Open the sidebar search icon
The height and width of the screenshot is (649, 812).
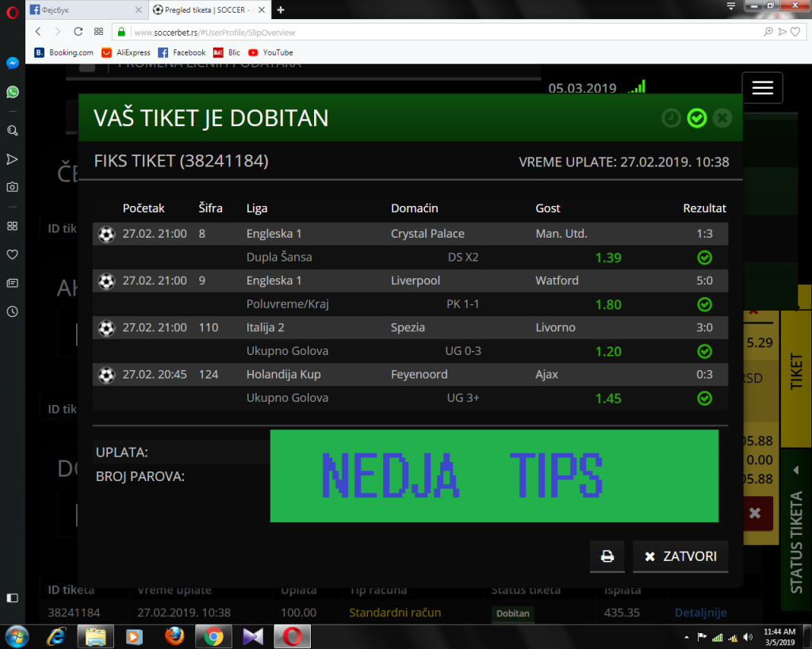[x=13, y=131]
